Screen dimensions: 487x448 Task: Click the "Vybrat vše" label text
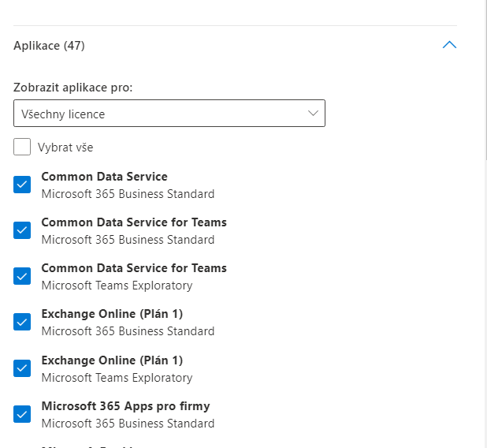65,147
